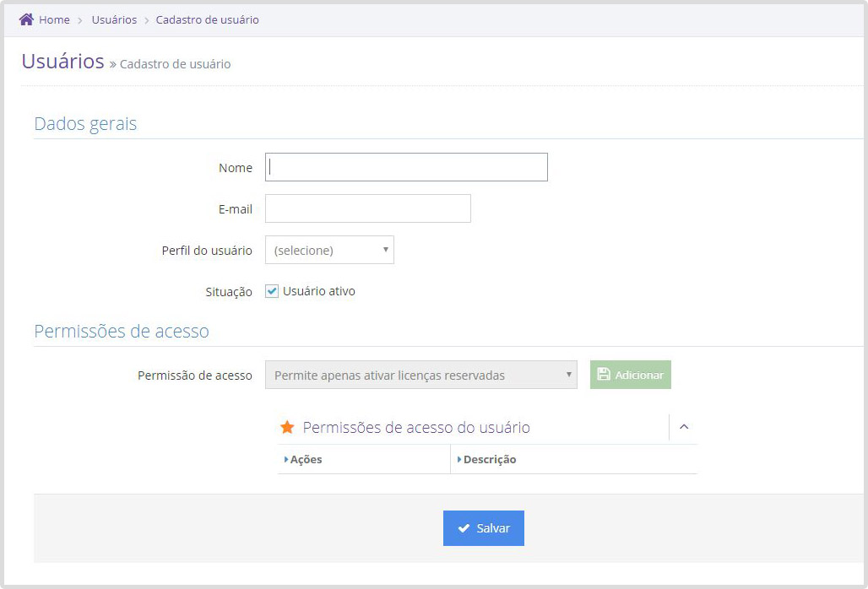The height and width of the screenshot is (589, 868).
Task: Collapse the user permissions panel using the chevron
Action: 684,427
